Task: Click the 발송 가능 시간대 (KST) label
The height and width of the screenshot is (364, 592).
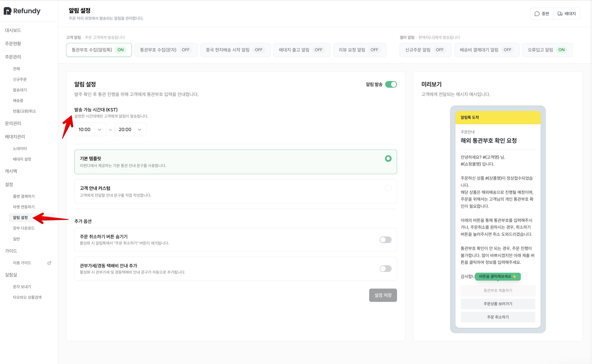Action: 96,110
